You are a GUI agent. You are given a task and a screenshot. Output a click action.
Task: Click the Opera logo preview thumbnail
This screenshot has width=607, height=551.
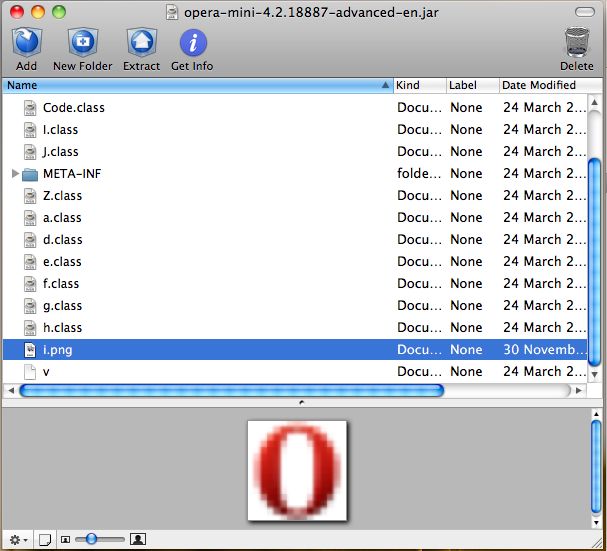(x=297, y=471)
